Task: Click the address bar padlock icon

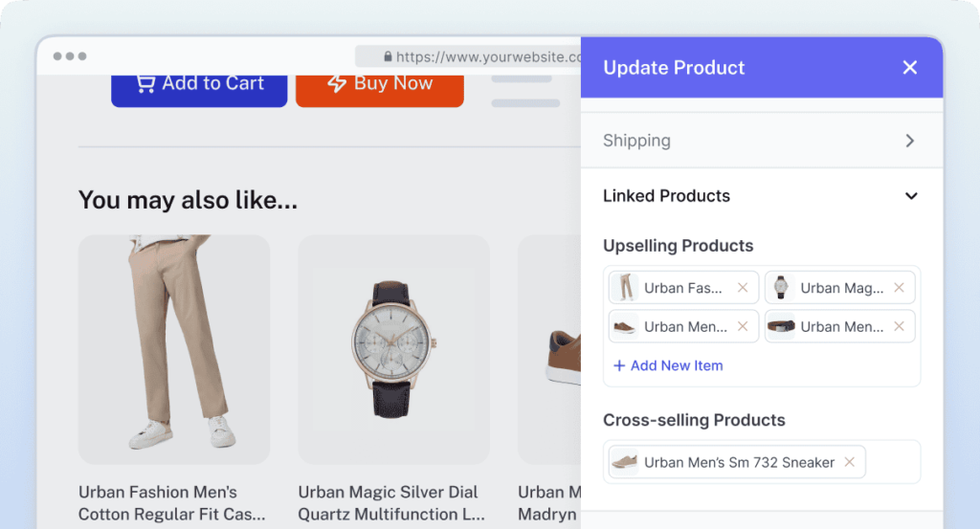Action: 388,57
